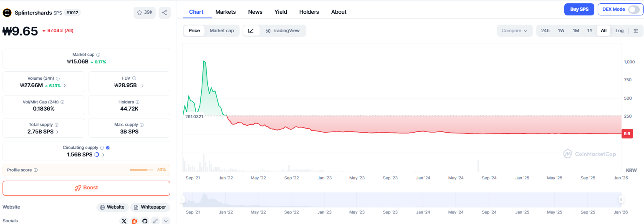Viewport: 644px width, 224px height.
Task: Open the GitHub social link
Action: tap(145, 221)
